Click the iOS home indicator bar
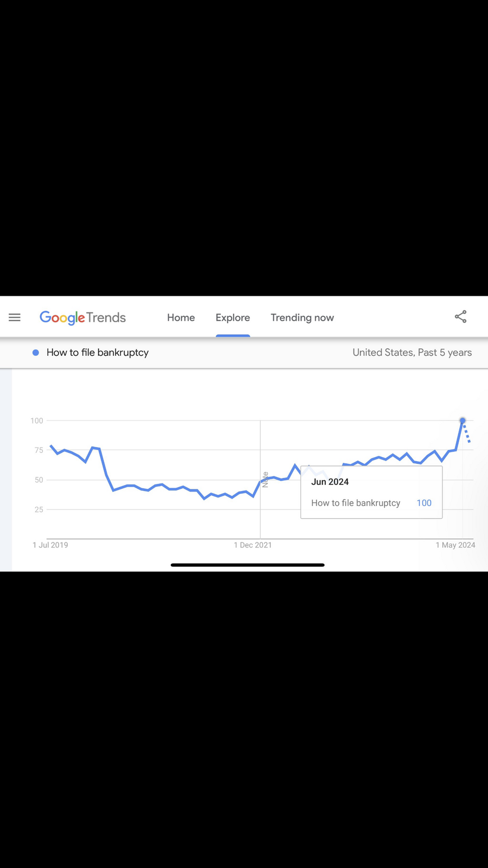This screenshot has height=868, width=488. click(248, 565)
